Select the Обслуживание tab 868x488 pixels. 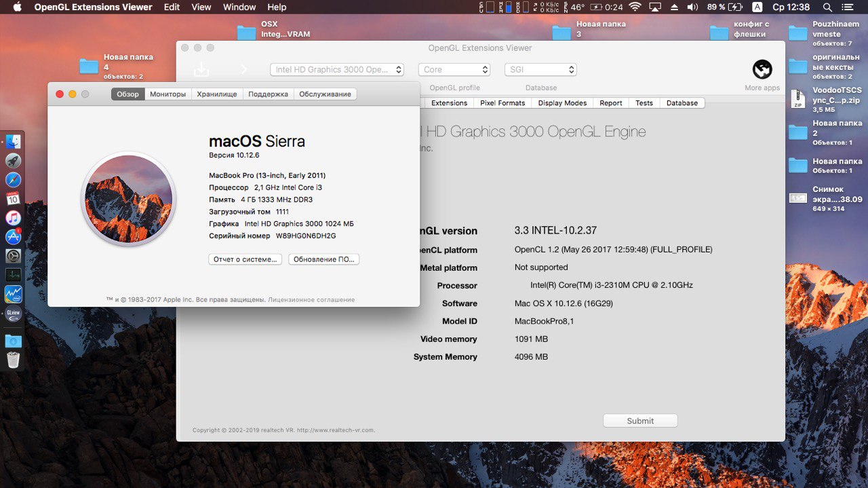point(325,94)
